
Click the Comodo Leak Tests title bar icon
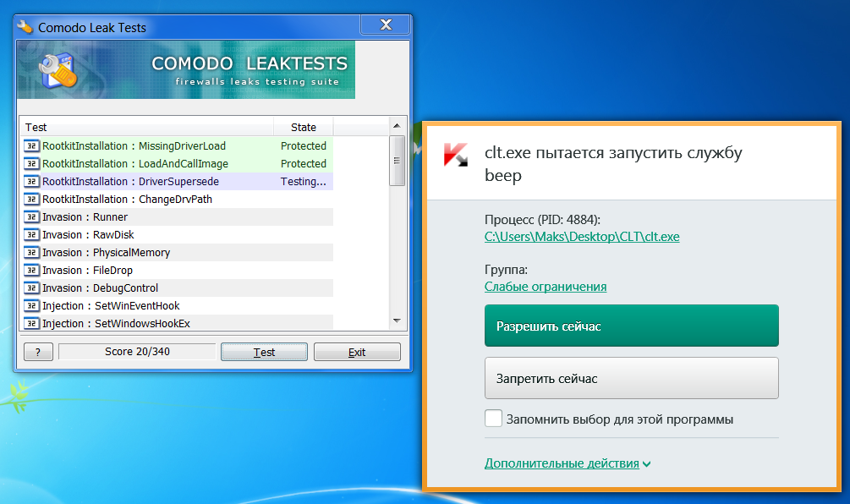(25, 26)
